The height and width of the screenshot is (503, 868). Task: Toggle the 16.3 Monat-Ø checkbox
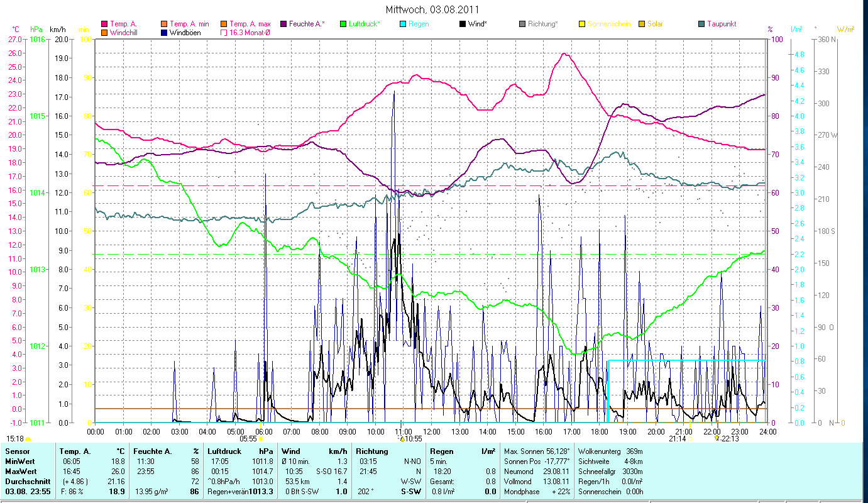(222, 32)
